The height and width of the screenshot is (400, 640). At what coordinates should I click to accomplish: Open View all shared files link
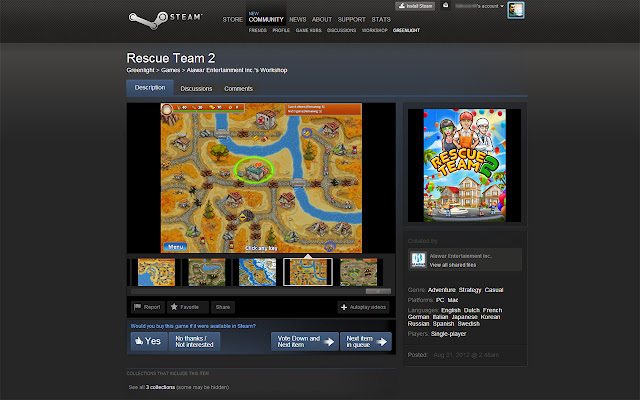coord(453,265)
